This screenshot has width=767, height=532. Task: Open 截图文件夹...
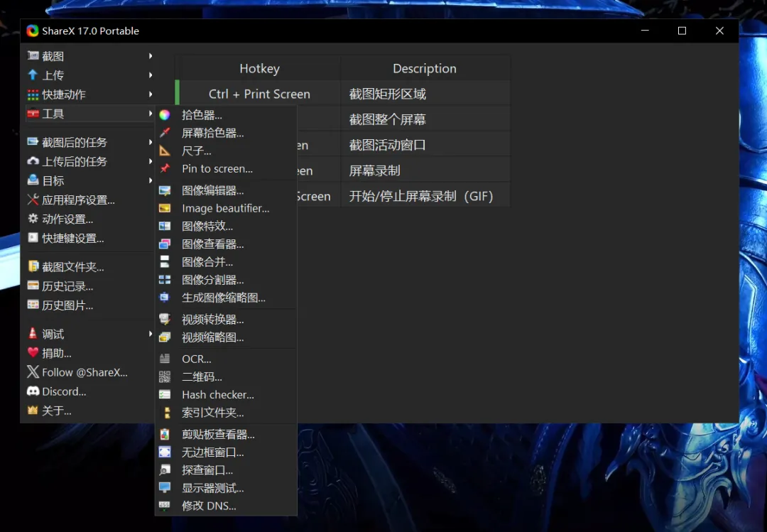90,267
